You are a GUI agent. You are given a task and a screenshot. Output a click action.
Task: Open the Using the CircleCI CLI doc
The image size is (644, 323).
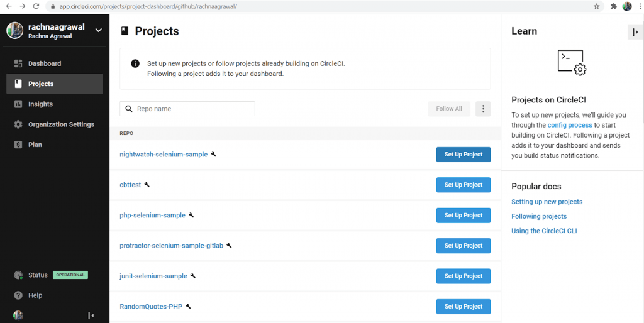[544, 231]
